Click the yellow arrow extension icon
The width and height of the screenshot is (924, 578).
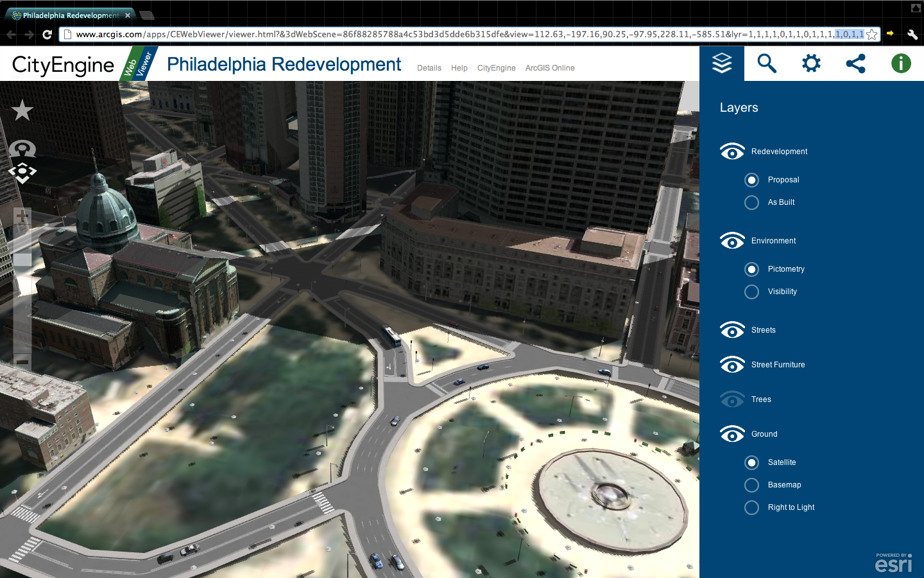[x=890, y=33]
